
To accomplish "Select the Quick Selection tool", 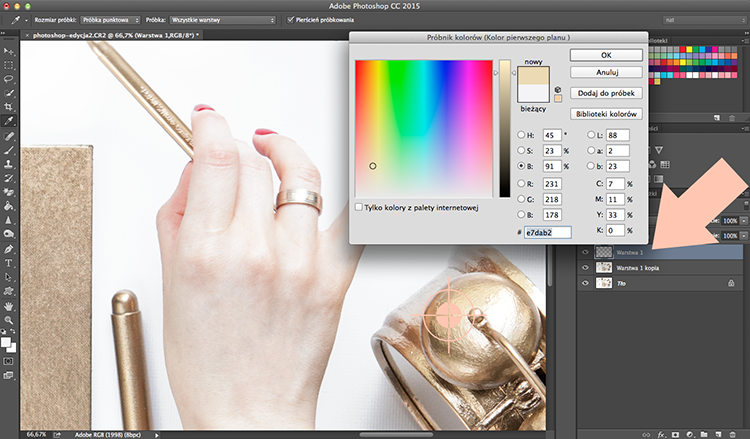I will [9, 93].
